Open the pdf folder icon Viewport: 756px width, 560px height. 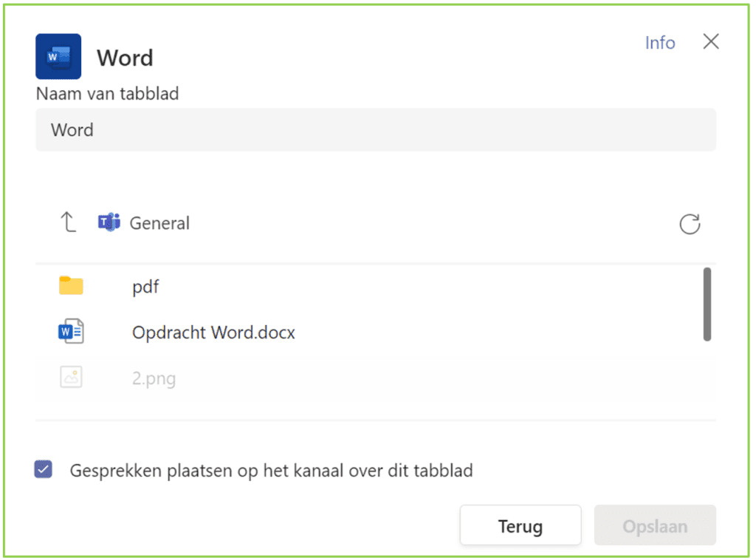tap(71, 286)
